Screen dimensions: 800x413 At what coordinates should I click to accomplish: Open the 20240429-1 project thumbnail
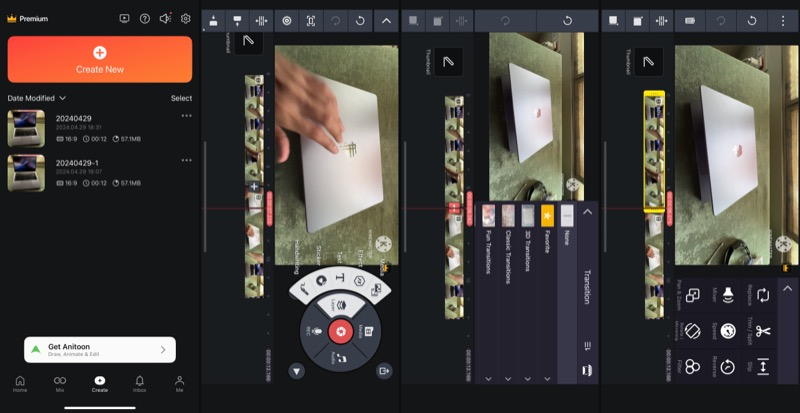point(26,172)
